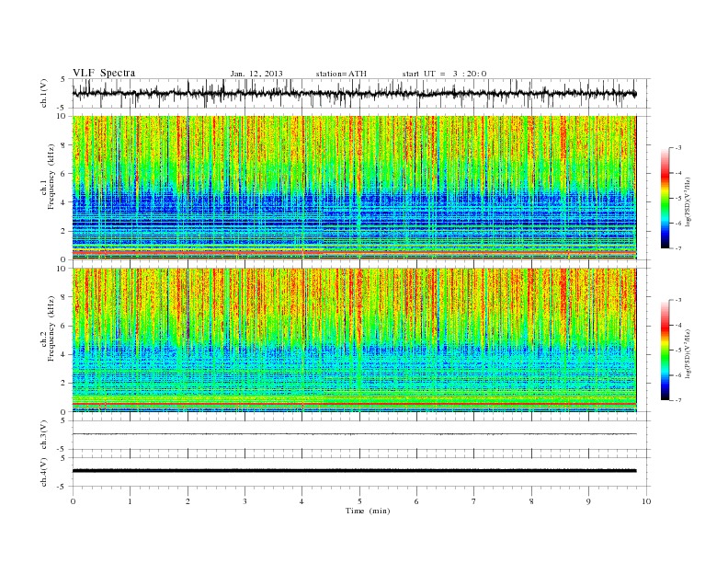This screenshot has height=563, width=728.
Task: Click the "start UT = 3 :20: 0" text
Action: pos(444,74)
